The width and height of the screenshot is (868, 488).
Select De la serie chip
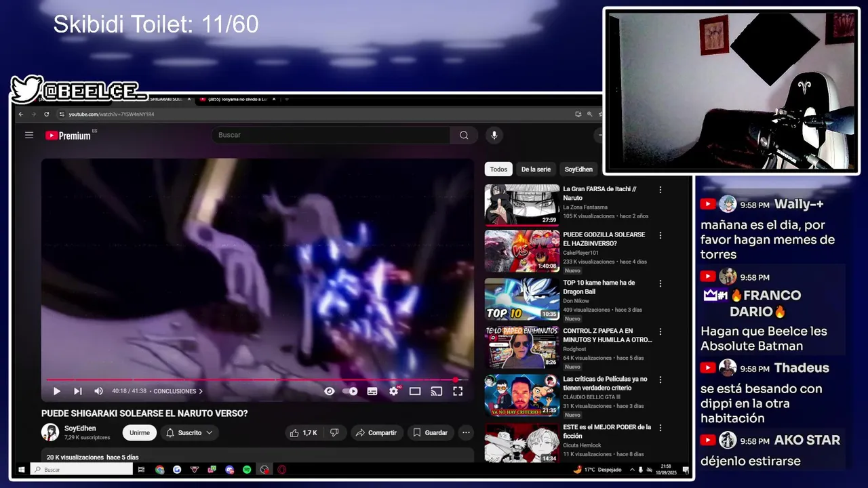pos(536,169)
